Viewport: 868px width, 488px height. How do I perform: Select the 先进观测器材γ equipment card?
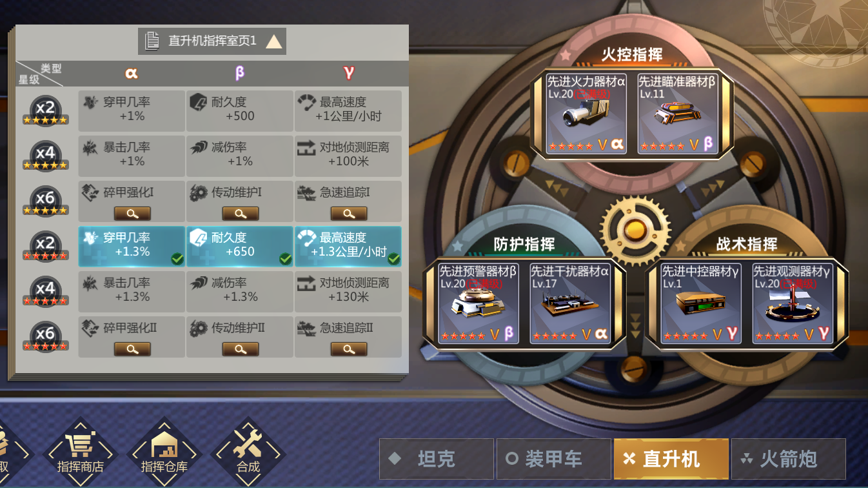[x=793, y=303]
